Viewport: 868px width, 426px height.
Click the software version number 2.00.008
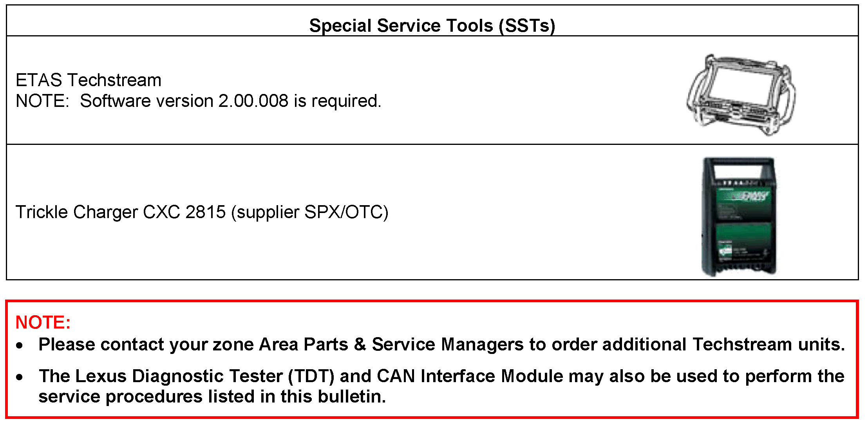[253, 101]
